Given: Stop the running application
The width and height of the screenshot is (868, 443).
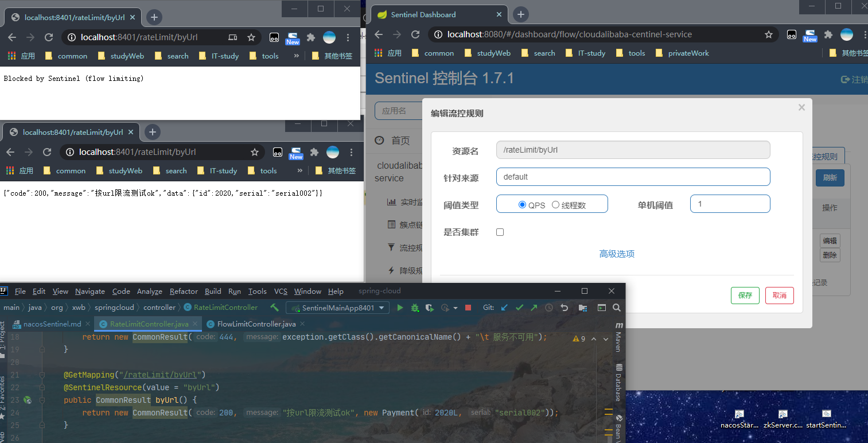Looking at the screenshot, I should click(x=468, y=308).
